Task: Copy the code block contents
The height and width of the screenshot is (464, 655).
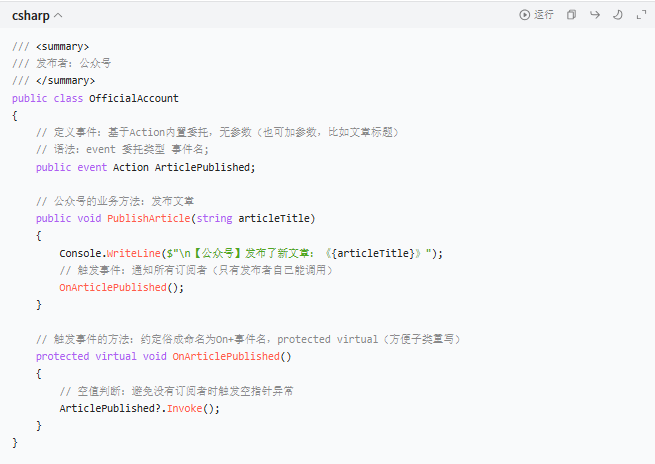Action: (571, 15)
